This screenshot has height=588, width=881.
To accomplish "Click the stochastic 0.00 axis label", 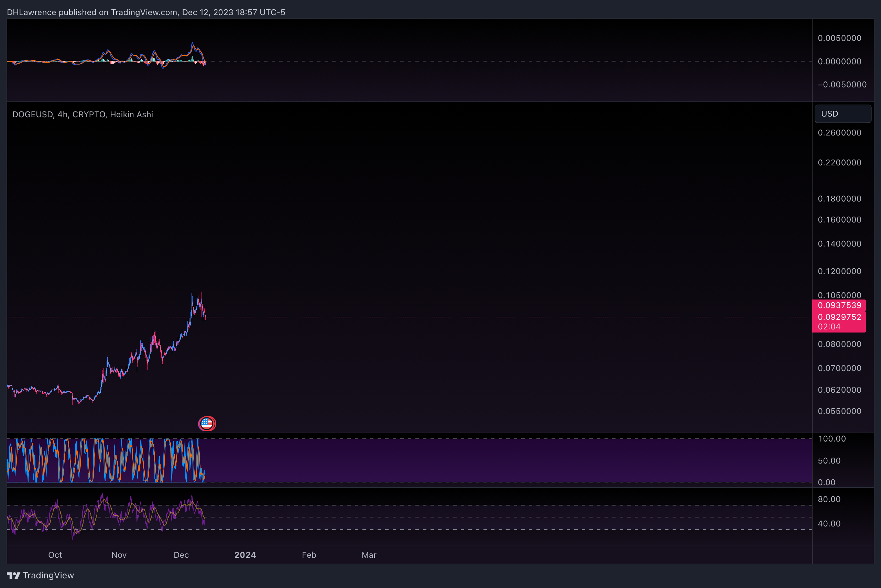I will [826, 483].
